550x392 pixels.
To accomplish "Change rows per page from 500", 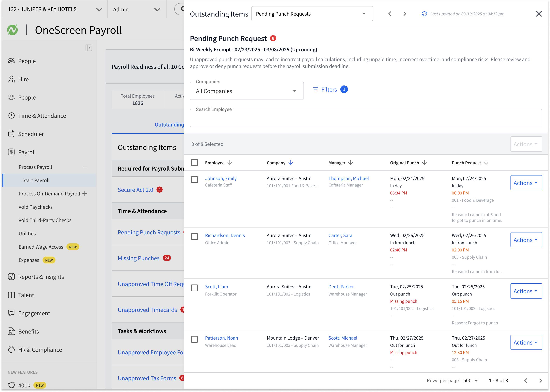I will pos(471,381).
